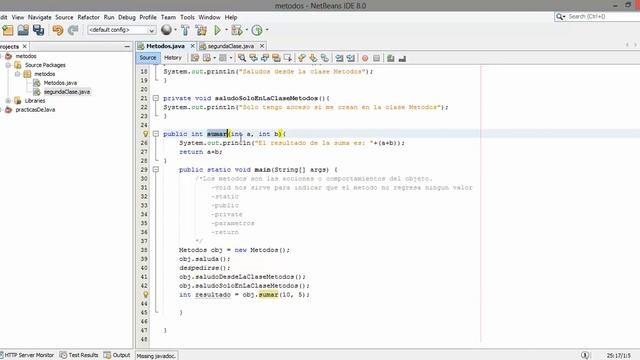Image resolution: width=640 pixels, height=360 pixels.
Task: Click Find Next Occurrence editor icon
Action: [x=264, y=58]
